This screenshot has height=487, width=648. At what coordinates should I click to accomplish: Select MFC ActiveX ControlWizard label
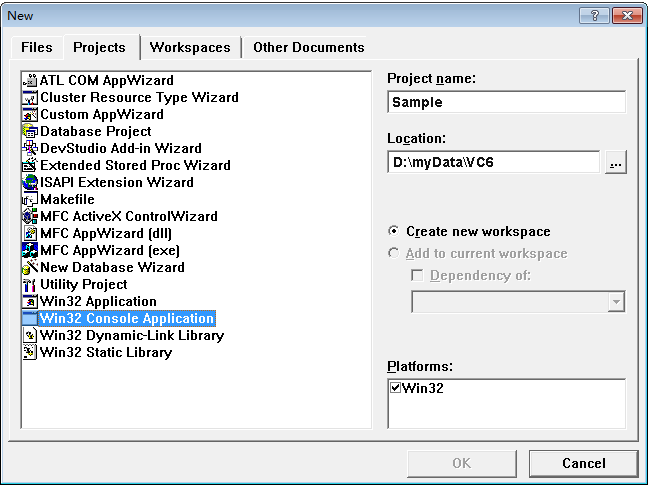[x=129, y=216]
